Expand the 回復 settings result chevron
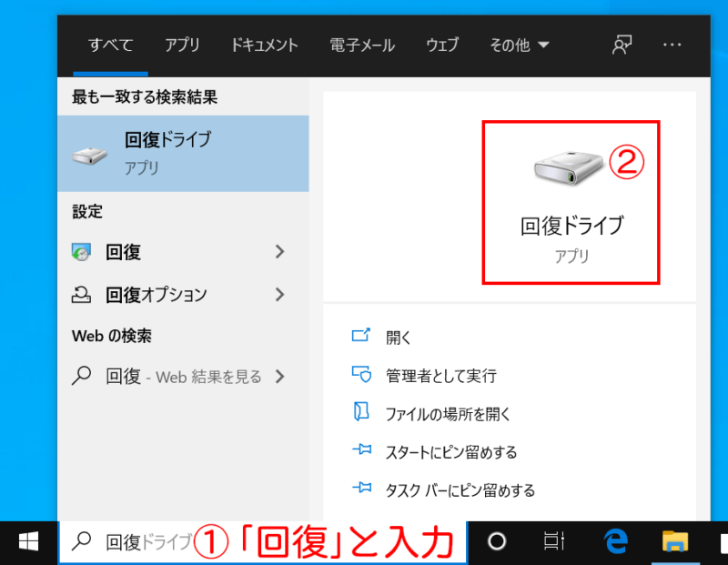Screen dimensions: 728x565 [x=279, y=252]
